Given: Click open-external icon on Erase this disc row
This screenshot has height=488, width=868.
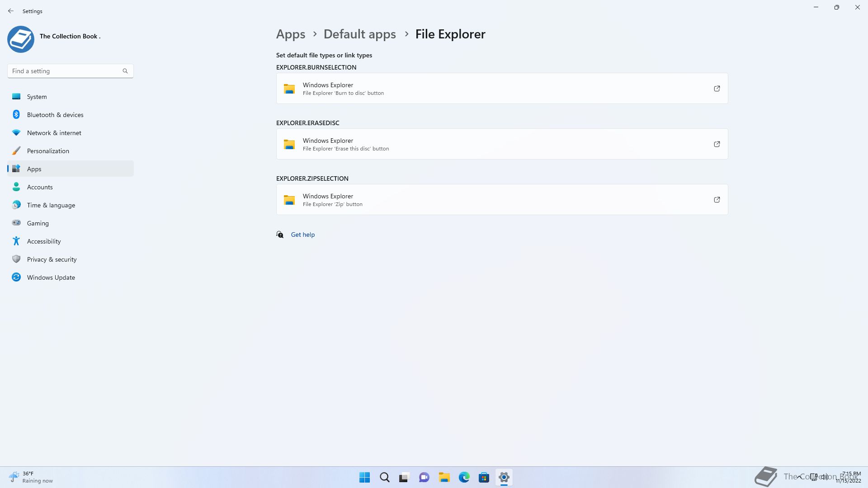Looking at the screenshot, I should click(x=717, y=144).
